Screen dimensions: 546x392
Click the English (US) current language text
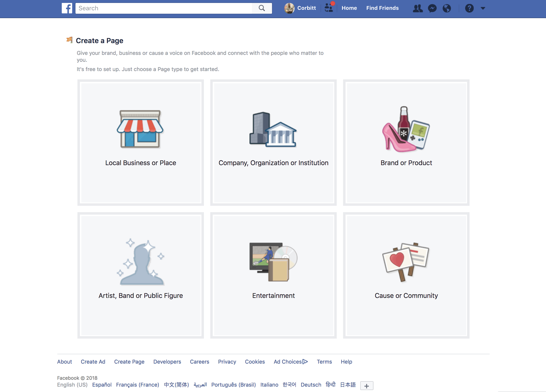pos(72,385)
